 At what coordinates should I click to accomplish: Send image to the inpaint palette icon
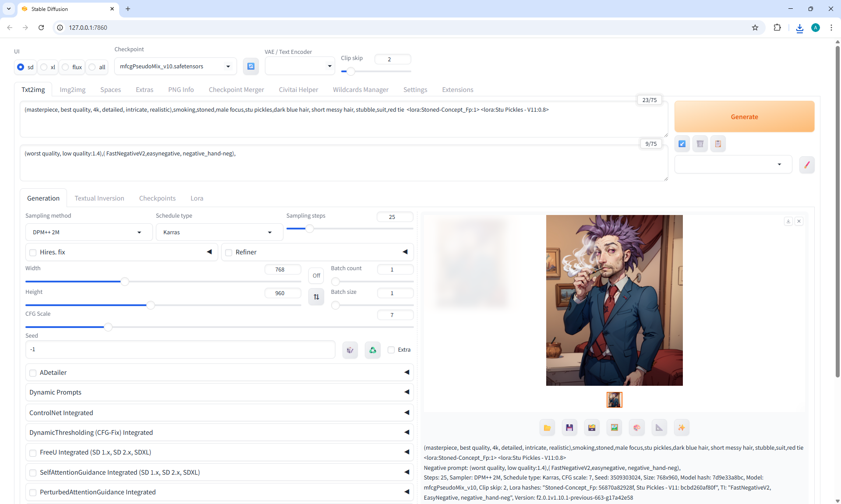(x=636, y=428)
